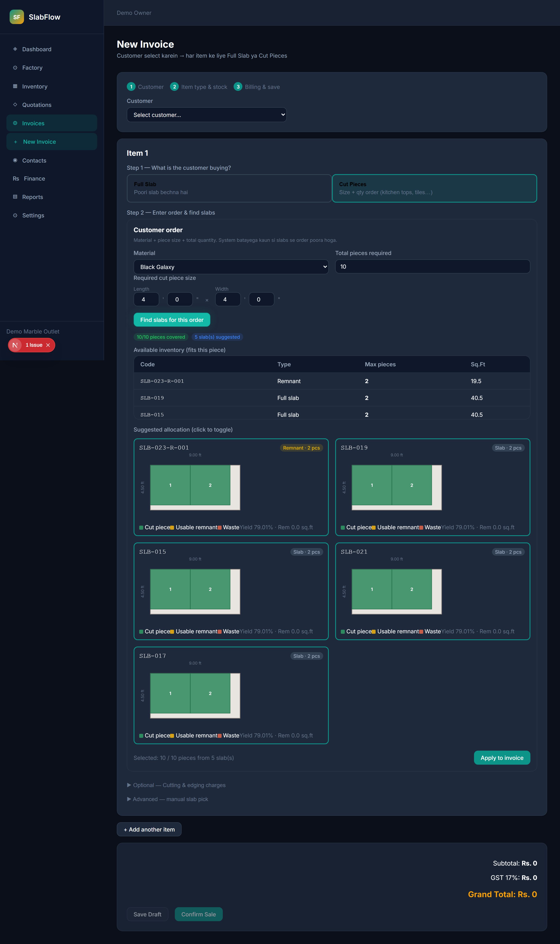Click the Code column header
The image size is (560, 944).
(x=148, y=364)
